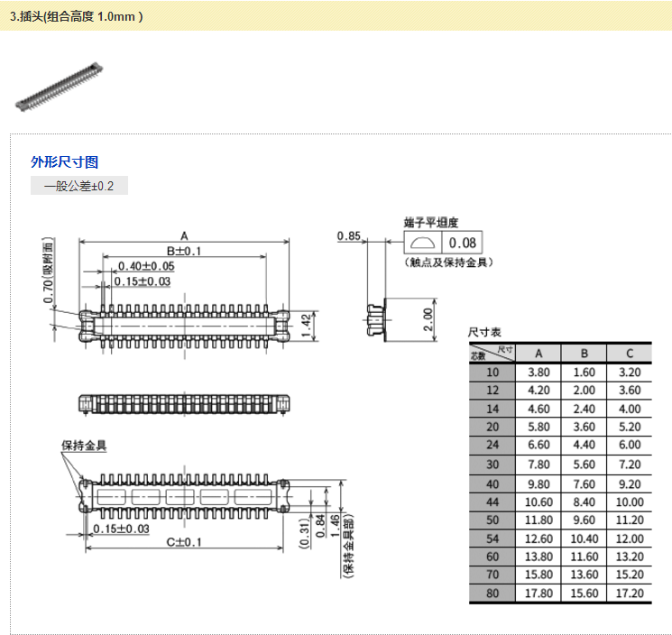The height and width of the screenshot is (635, 672).
Task: Select the 80-pin row header cell
Action: coord(492,594)
